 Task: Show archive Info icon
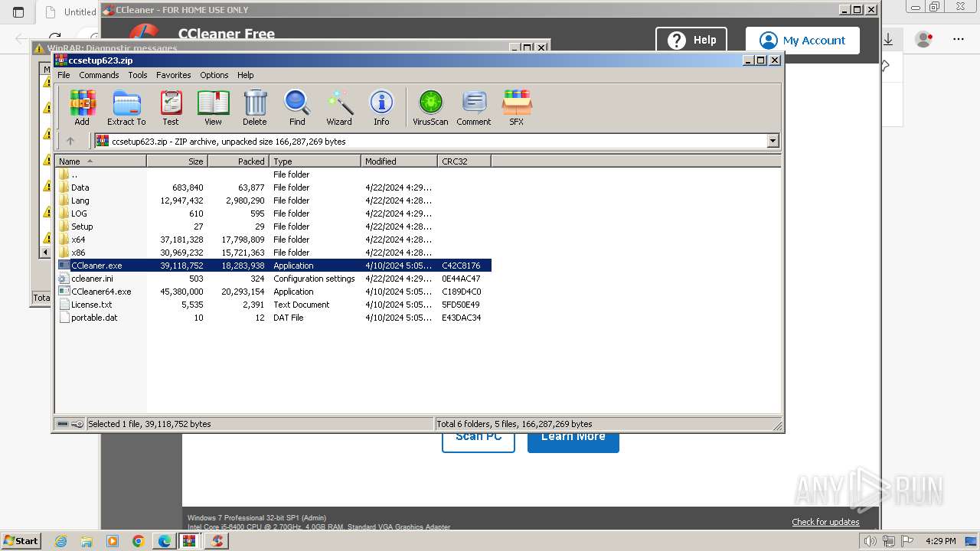381,108
